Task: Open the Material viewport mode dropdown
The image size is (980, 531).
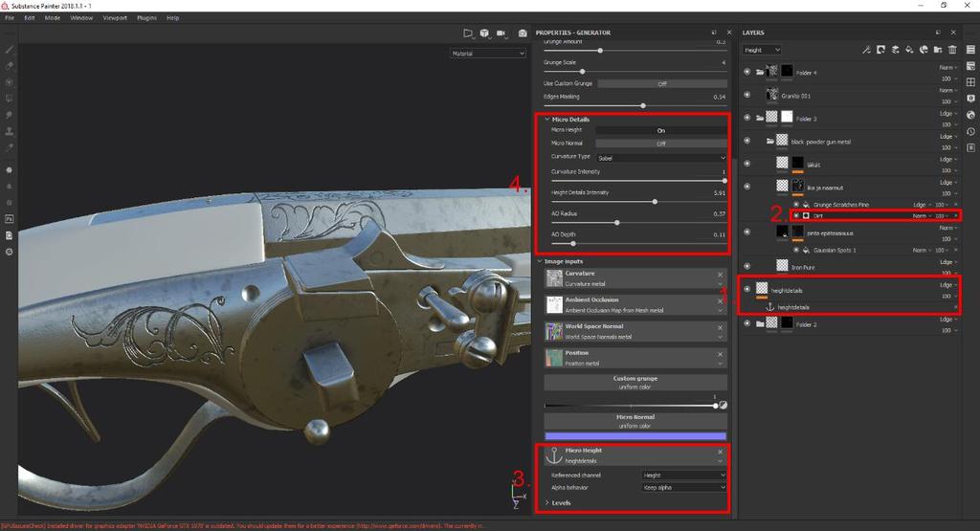Action: click(487, 54)
